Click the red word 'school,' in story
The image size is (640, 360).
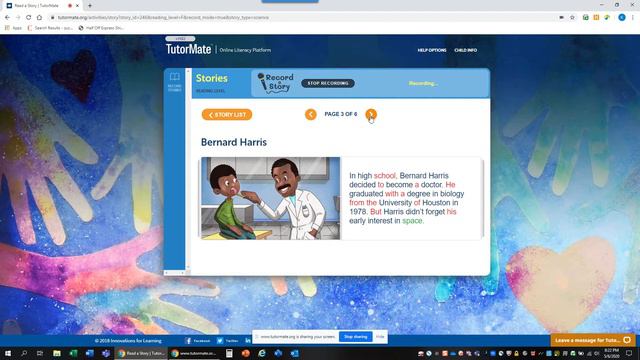click(x=385, y=176)
